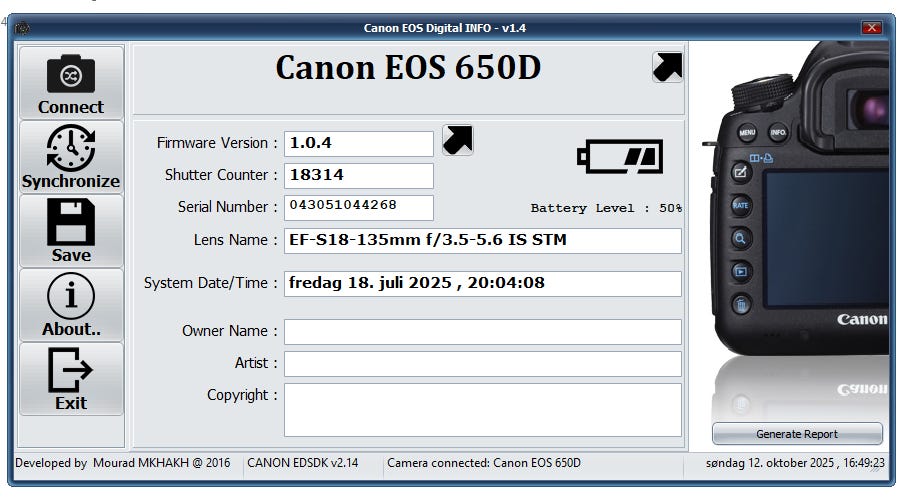Click status bar date 'søndag 12. oktober 2025'
Viewport: 904px width, 498px height.
[x=770, y=463]
